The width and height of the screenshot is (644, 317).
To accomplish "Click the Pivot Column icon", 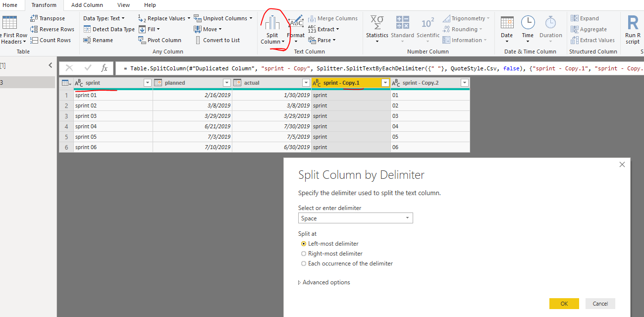I will click(x=142, y=40).
